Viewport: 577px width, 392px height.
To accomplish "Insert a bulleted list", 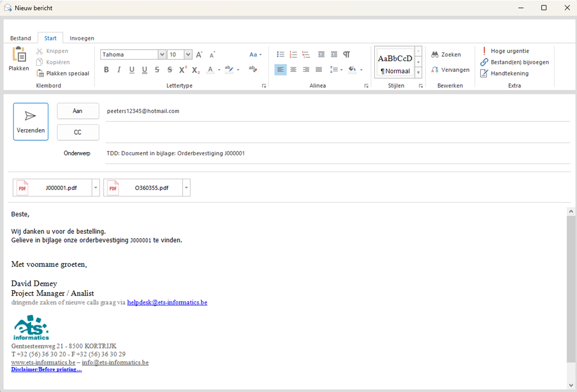I will pos(280,55).
